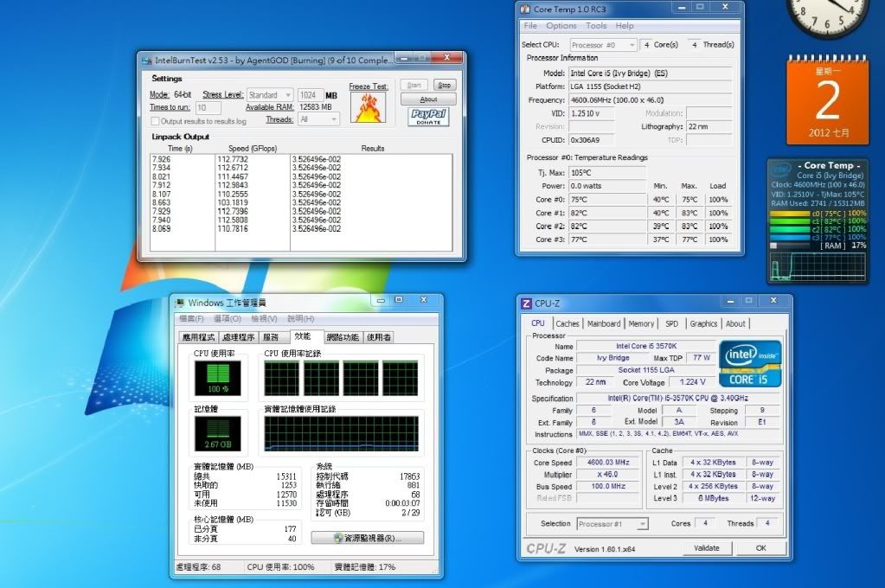
Task: Click the Intel Core i5 logo in CPU-Z
Action: [750, 363]
